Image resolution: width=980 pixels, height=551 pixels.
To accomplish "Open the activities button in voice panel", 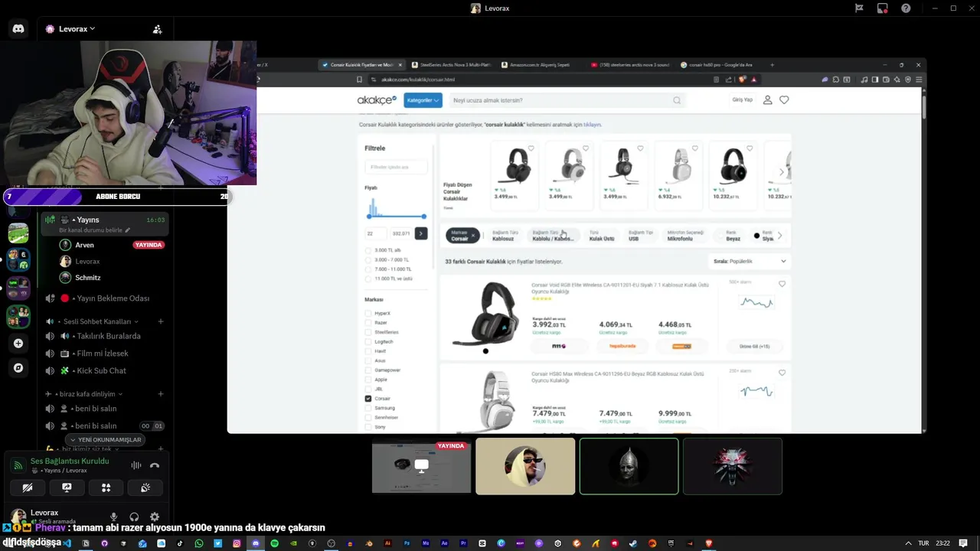I will [106, 487].
